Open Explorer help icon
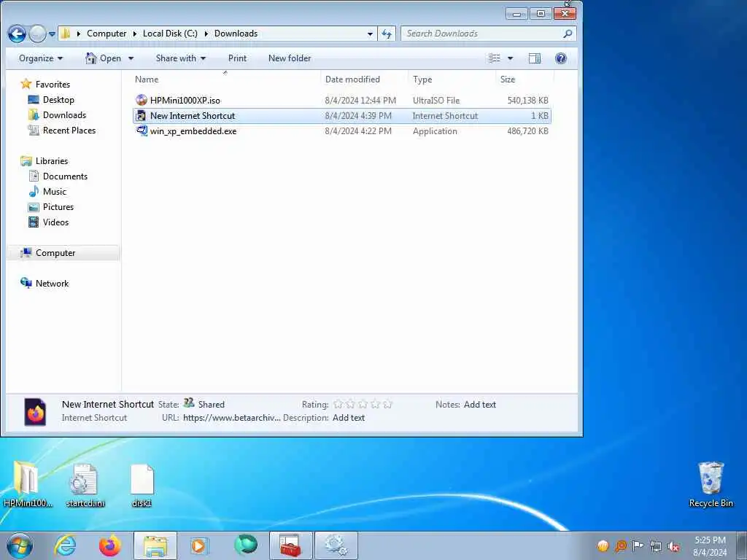 pyautogui.click(x=561, y=58)
